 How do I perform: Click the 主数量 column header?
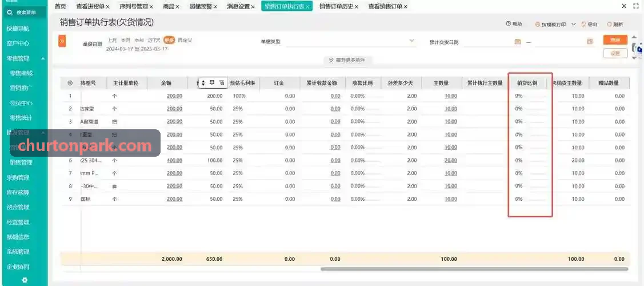pyautogui.click(x=441, y=83)
